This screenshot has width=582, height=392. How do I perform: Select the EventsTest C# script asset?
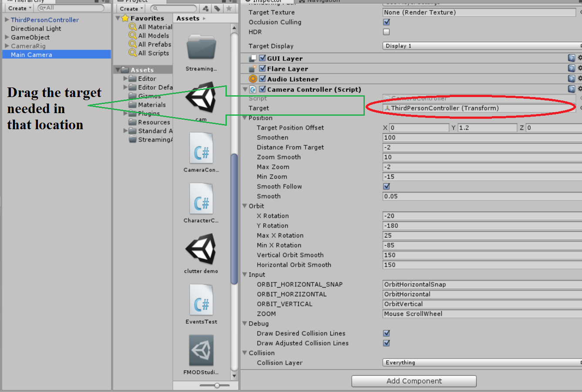pyautogui.click(x=201, y=300)
